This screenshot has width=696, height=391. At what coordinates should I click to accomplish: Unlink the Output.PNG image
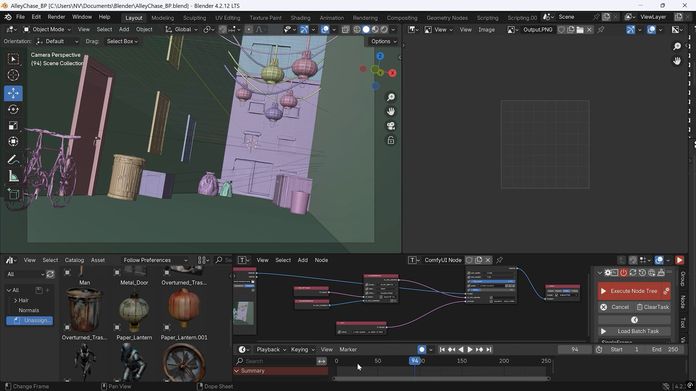[589, 30]
